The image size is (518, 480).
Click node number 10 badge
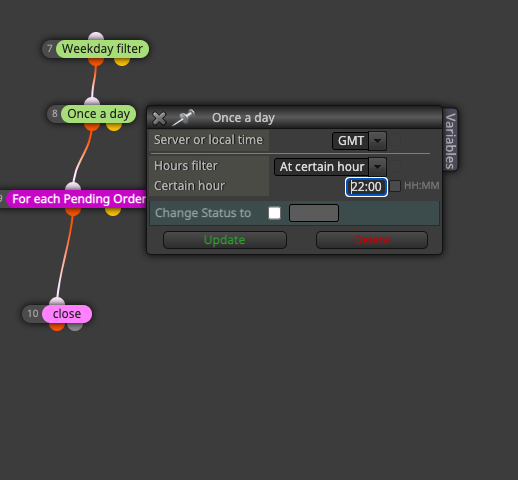point(33,314)
